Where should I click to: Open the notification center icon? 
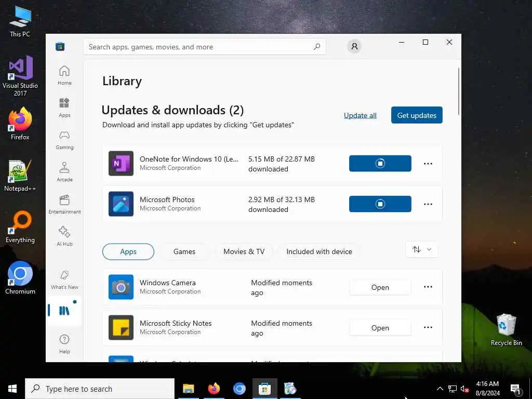[516, 389]
